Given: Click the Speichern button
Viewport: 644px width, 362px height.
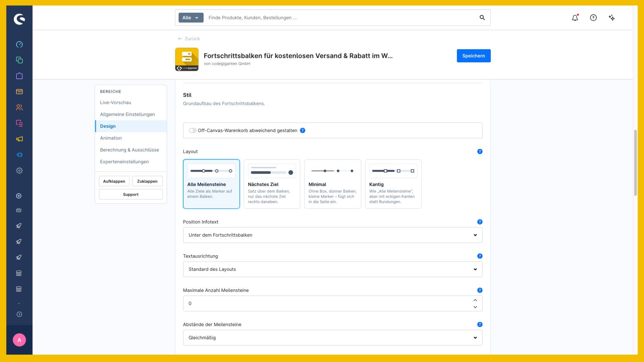Looking at the screenshot, I should pyautogui.click(x=474, y=56).
